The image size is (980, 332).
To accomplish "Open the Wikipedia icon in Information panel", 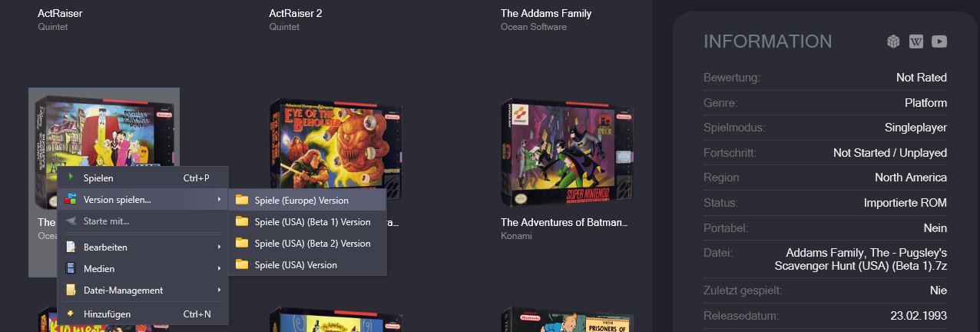I will pyautogui.click(x=916, y=41).
